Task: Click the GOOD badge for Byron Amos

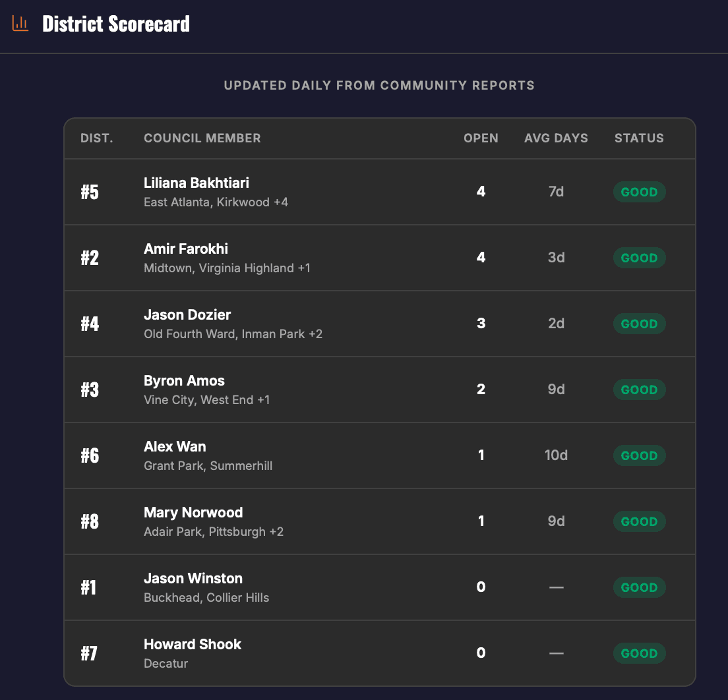Action: coord(638,390)
